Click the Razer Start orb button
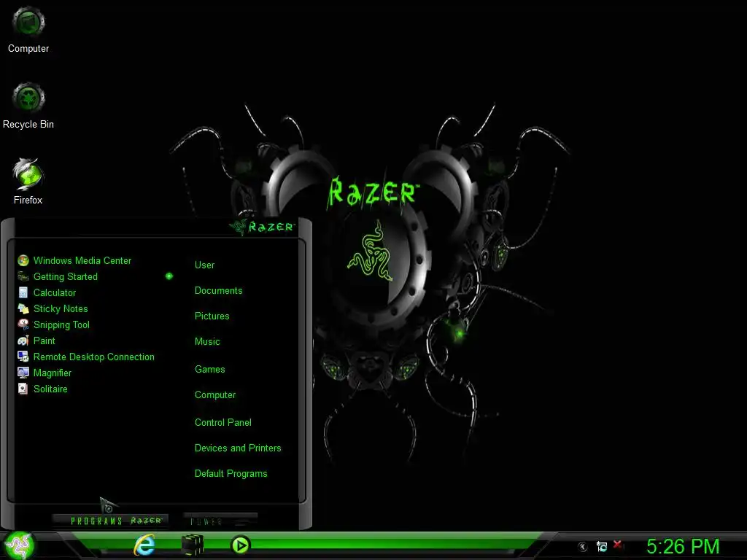The image size is (747, 560). pos(19,545)
